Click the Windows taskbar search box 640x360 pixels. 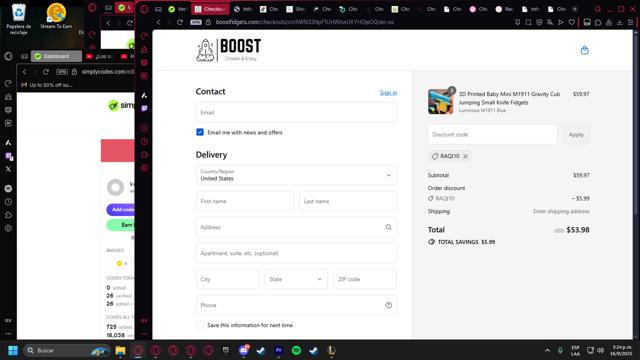coord(67,350)
